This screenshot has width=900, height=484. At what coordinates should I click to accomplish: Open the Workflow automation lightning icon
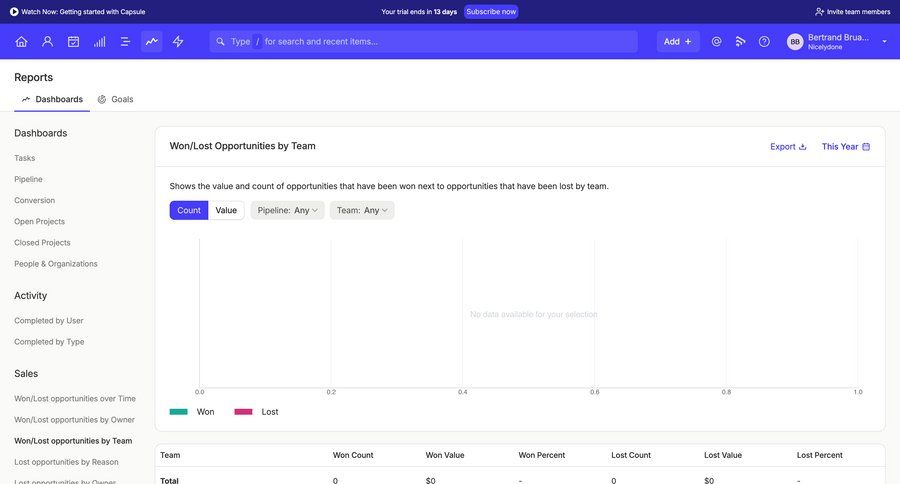pos(178,42)
